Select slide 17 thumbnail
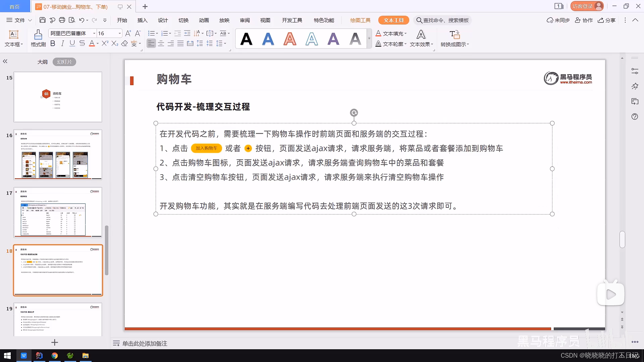This screenshot has width=644, height=362. [x=58, y=212]
